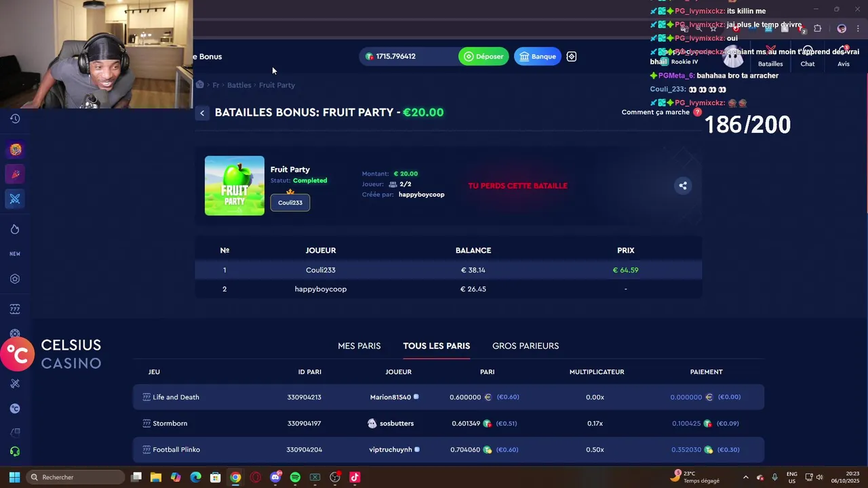Screen dimensions: 868x488
Task: Expand the 1715.796412 balance selector
Action: [x=408, y=56]
